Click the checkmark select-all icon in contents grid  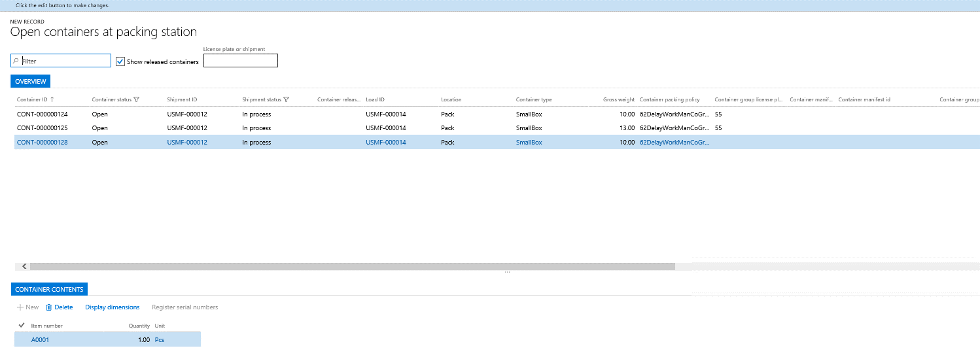[x=22, y=325]
